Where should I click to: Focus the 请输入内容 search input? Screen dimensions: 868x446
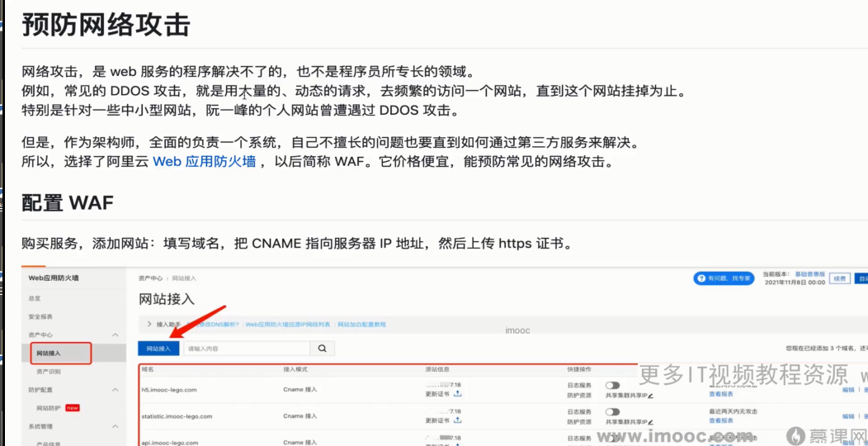point(247,349)
